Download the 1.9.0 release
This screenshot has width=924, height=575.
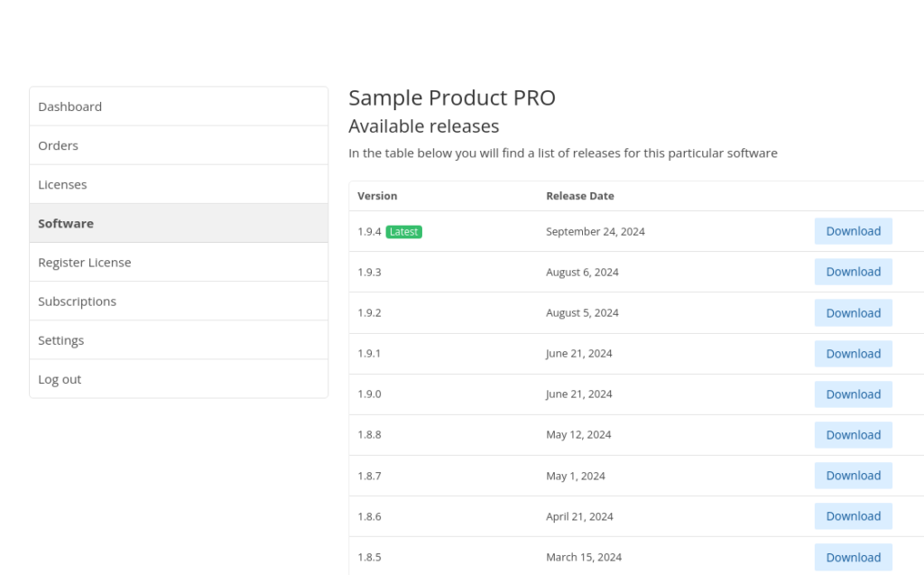(x=853, y=394)
